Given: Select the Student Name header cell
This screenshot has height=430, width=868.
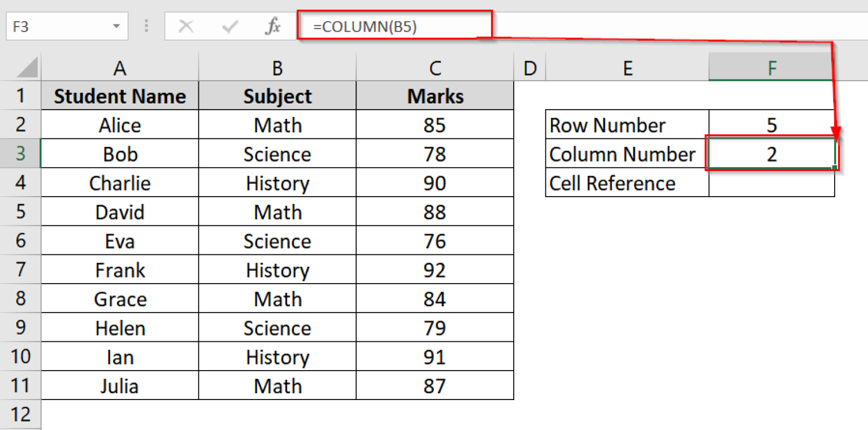Looking at the screenshot, I should coord(119,95).
